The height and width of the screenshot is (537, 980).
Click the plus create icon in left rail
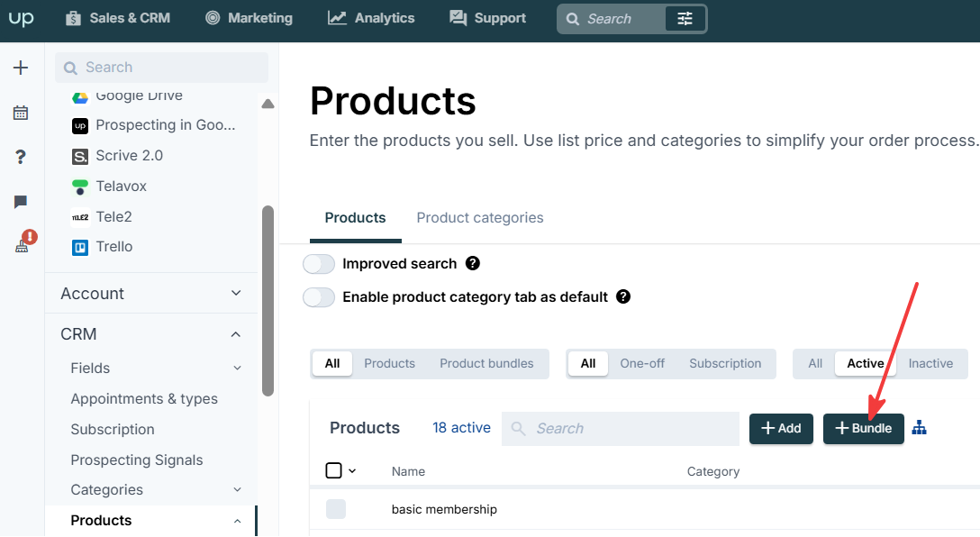click(x=21, y=68)
